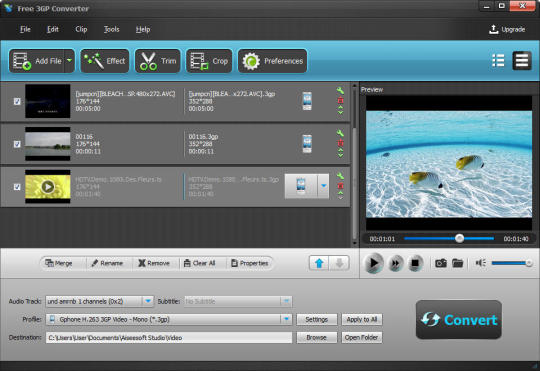Delete the HDTVDemo row with red icon
Image resolution: width=540 pixels, height=371 pixels.
[340, 186]
